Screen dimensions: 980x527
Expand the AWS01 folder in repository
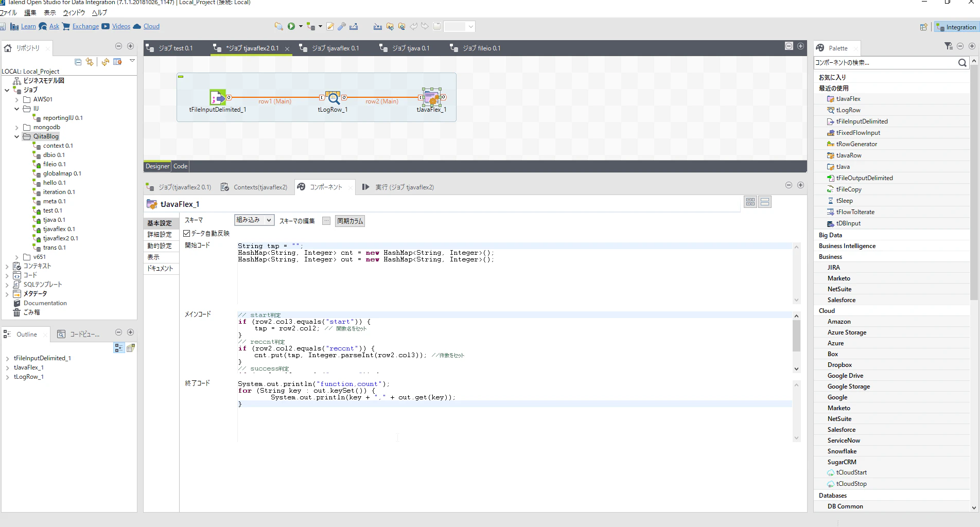coord(16,99)
